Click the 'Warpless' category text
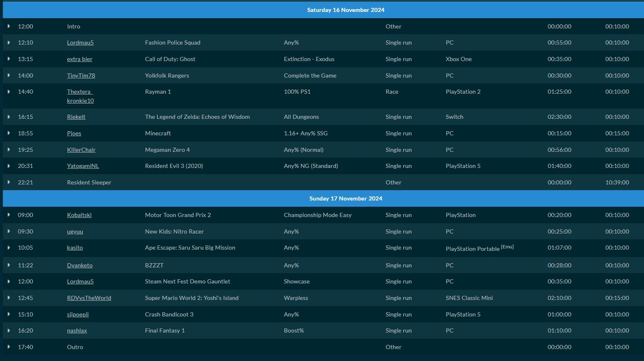 pos(296,298)
